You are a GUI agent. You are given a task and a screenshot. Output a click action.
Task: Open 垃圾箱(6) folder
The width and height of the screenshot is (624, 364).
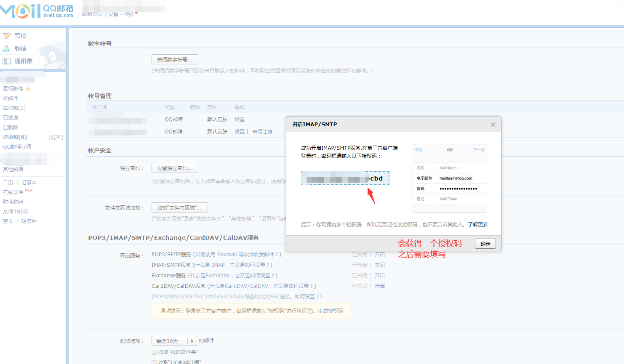coord(15,137)
